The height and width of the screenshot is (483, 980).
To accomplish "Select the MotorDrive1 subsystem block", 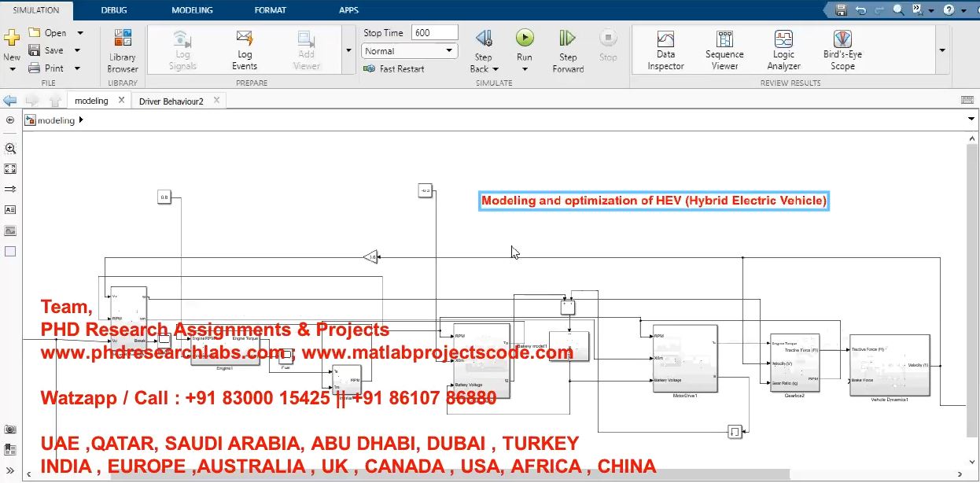I will pyautogui.click(x=684, y=357).
